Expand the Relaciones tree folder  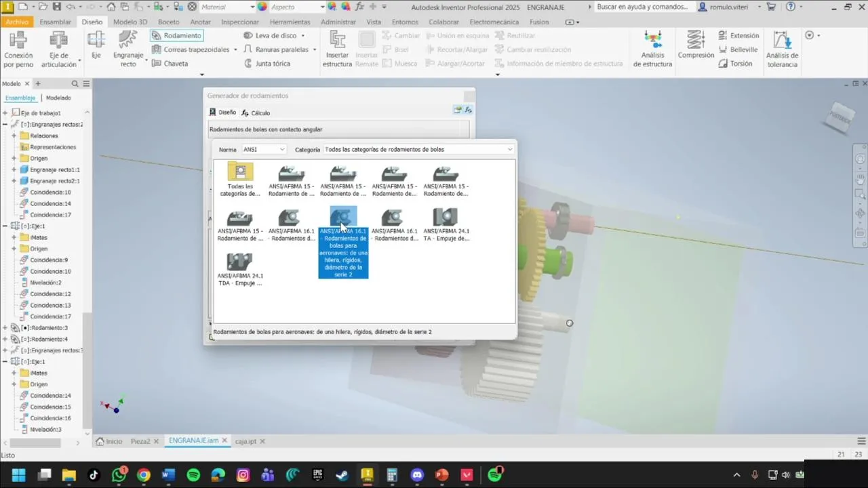pos(14,136)
